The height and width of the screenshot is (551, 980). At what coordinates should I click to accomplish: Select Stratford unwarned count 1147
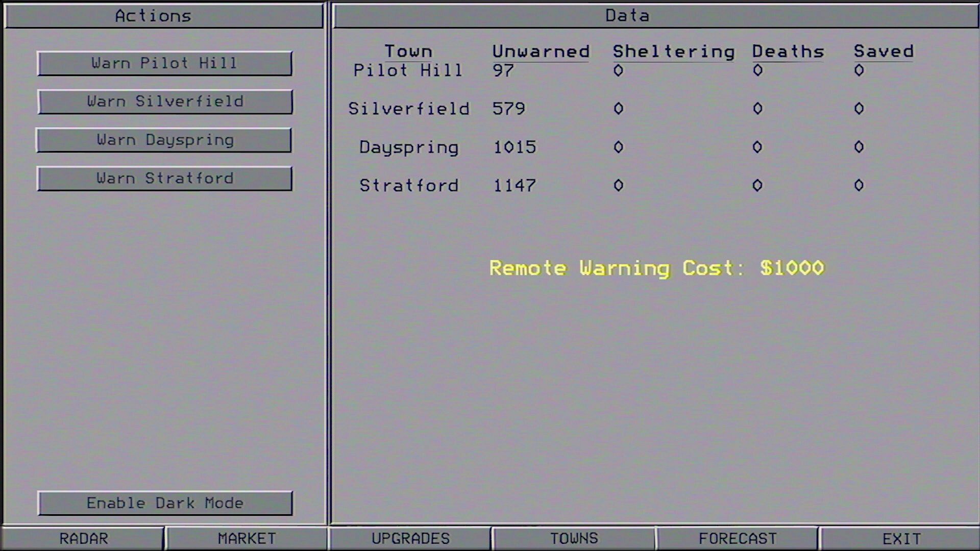pos(514,186)
